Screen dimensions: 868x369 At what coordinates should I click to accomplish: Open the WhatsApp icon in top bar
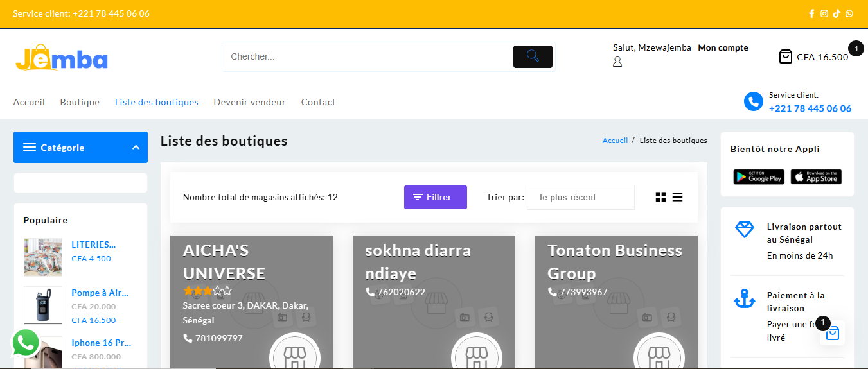(x=849, y=13)
